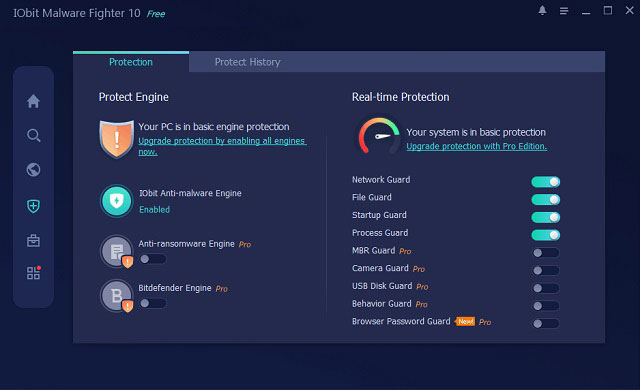Maximize the Malware Fighter window
The height and width of the screenshot is (390, 640).
coord(608,11)
